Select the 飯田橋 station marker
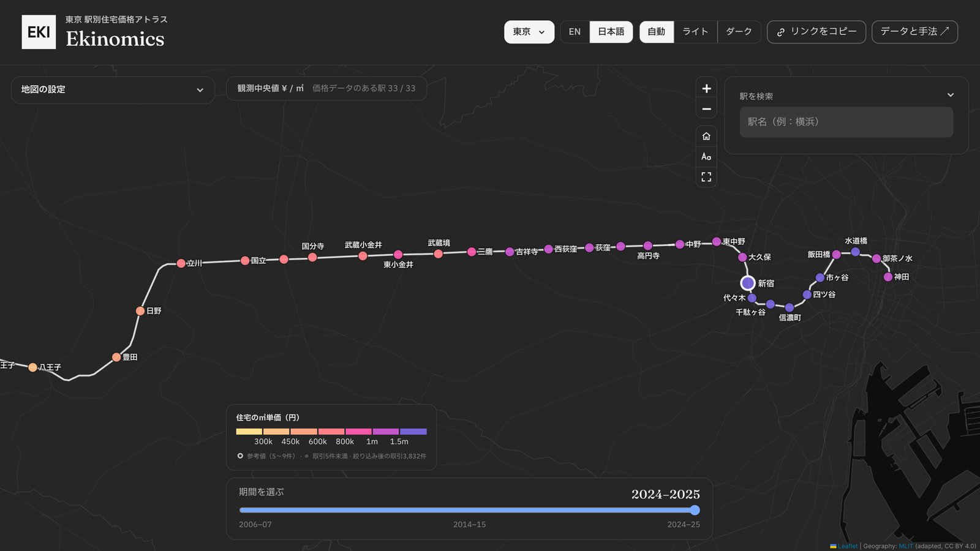Screen dimensions: 980x551 (x=837, y=254)
